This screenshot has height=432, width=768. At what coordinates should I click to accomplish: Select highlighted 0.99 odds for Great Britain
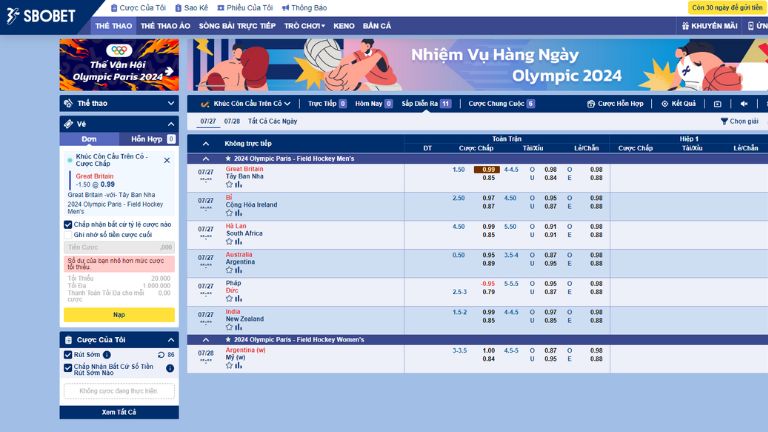click(x=487, y=169)
